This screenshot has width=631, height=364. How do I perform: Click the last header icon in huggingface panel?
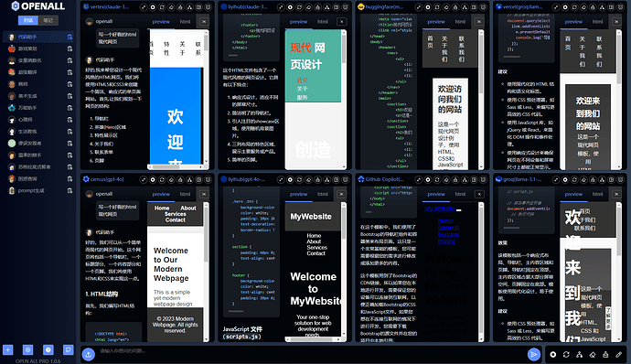(x=484, y=7)
